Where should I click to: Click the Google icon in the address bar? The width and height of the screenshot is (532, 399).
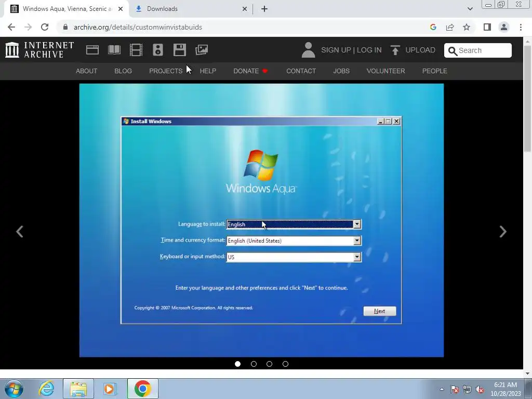(433, 27)
